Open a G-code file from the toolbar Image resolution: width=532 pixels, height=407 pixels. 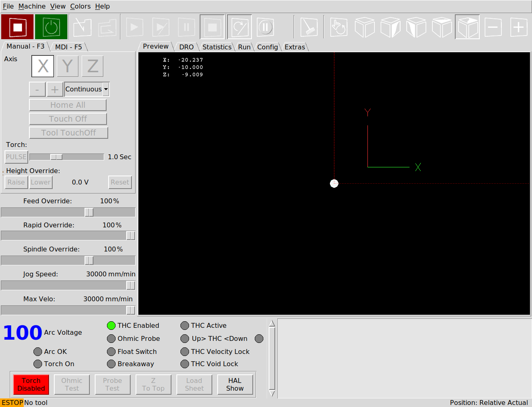[x=82, y=27]
